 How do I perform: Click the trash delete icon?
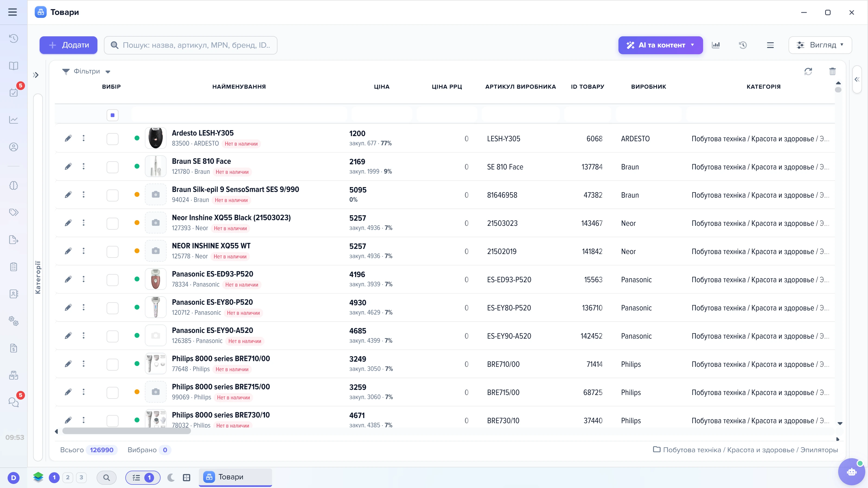click(x=832, y=71)
